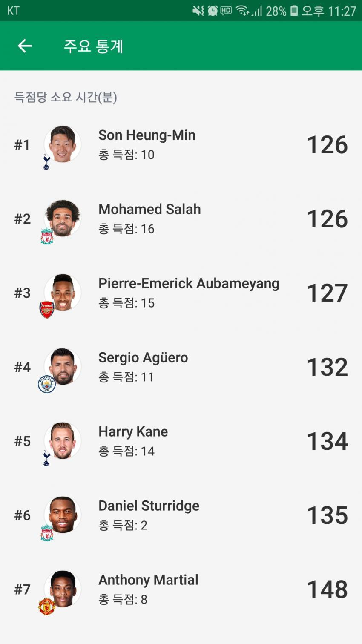Tap Agüero's Manchester City crest badge
This screenshot has width=362, height=644.
pyautogui.click(x=47, y=384)
